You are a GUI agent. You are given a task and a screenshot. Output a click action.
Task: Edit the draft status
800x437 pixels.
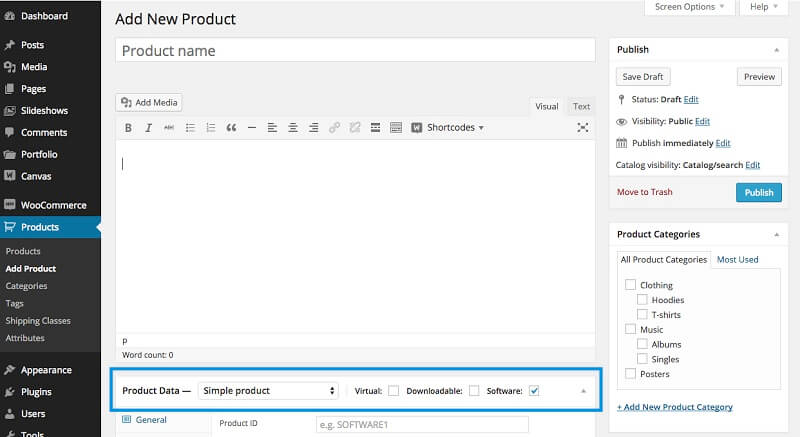tap(691, 99)
